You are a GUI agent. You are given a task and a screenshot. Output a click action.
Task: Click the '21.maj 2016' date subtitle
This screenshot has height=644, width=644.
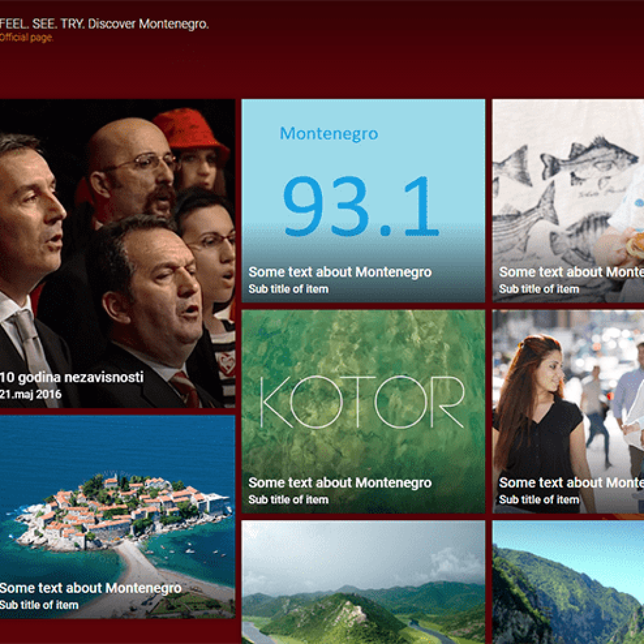(30, 394)
